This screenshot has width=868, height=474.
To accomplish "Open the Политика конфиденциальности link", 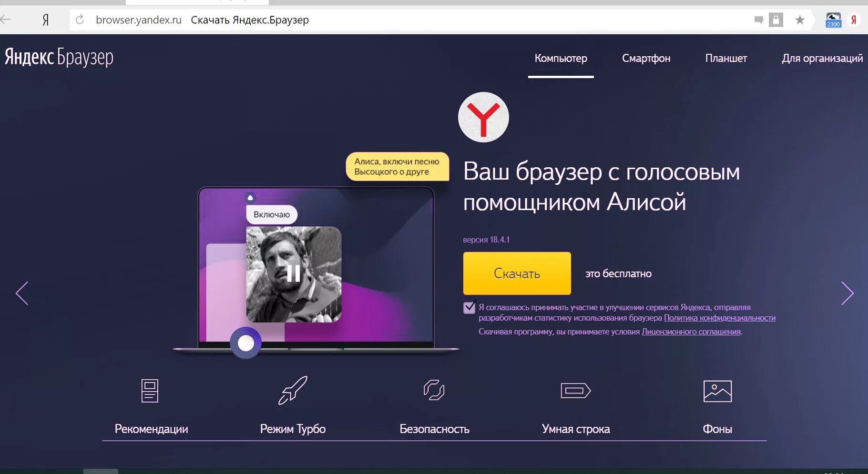I will [720, 318].
